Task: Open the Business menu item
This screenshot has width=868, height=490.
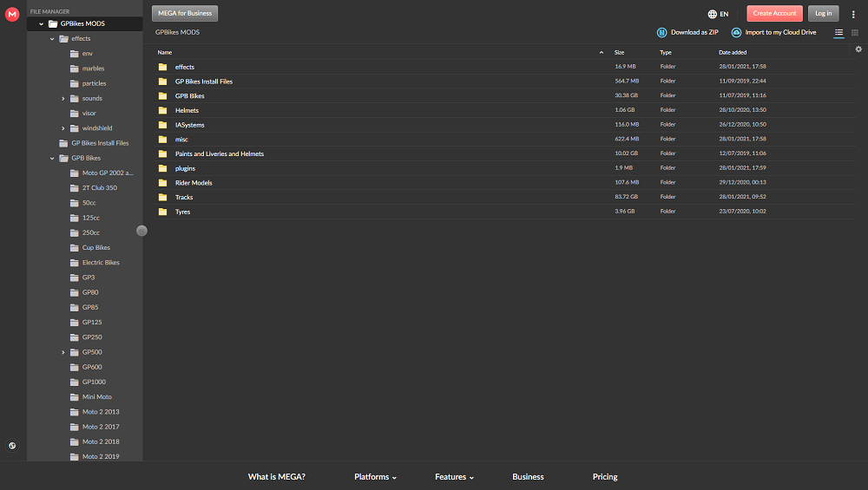Action: coord(528,477)
